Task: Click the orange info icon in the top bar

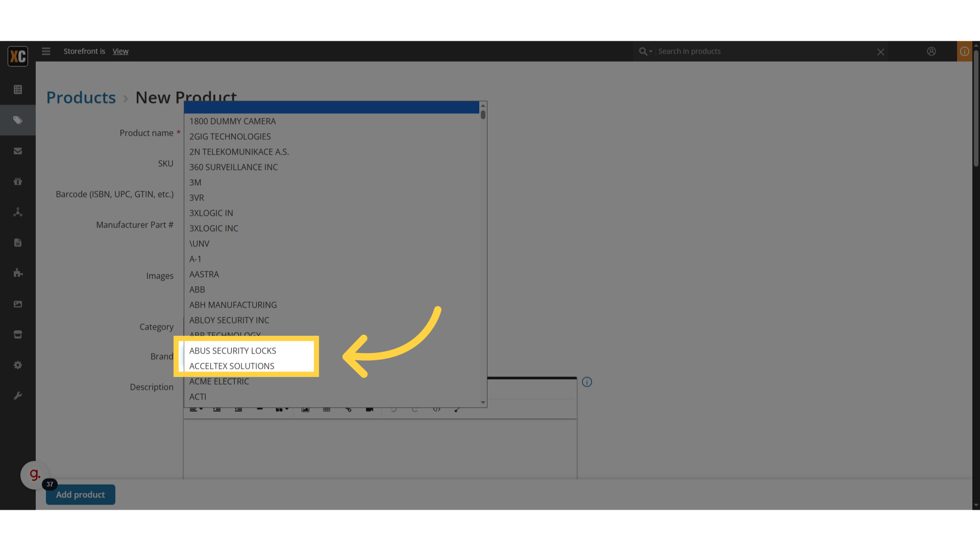Action: tap(964, 52)
